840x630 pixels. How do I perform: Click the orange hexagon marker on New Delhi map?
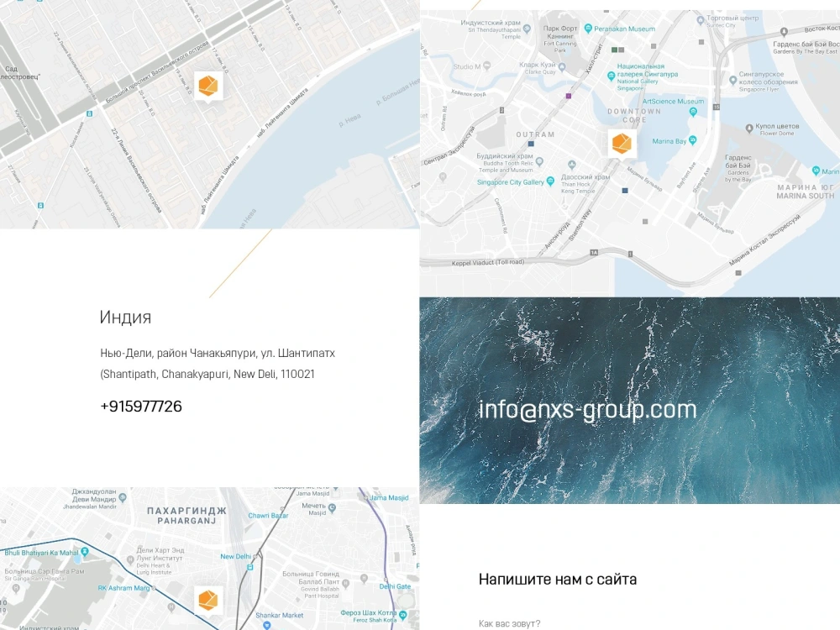point(207,600)
